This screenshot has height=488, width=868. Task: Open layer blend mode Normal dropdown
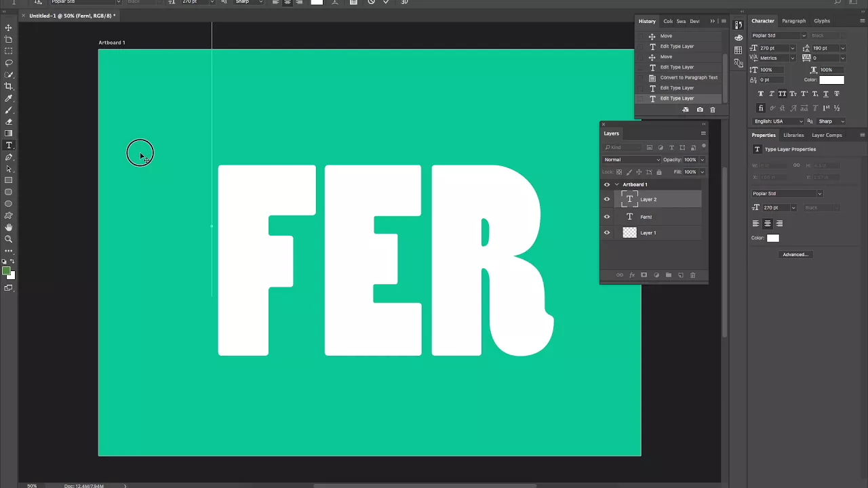click(x=631, y=159)
